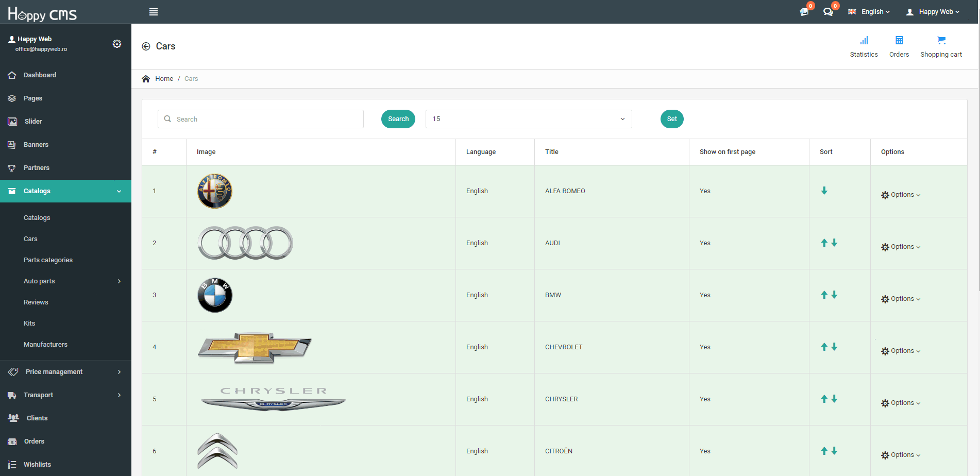Click the Pages layers icon
The width and height of the screenshot is (980, 476).
click(12, 98)
